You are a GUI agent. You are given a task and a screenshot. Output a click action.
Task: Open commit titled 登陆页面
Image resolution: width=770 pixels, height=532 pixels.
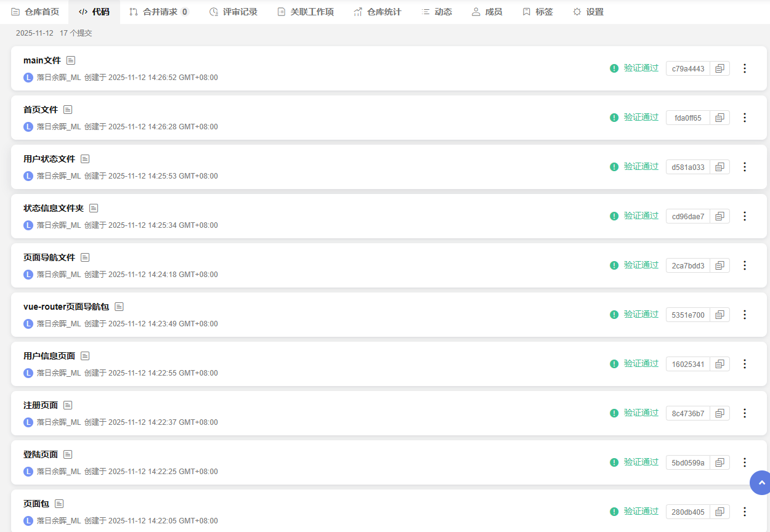tap(41, 454)
